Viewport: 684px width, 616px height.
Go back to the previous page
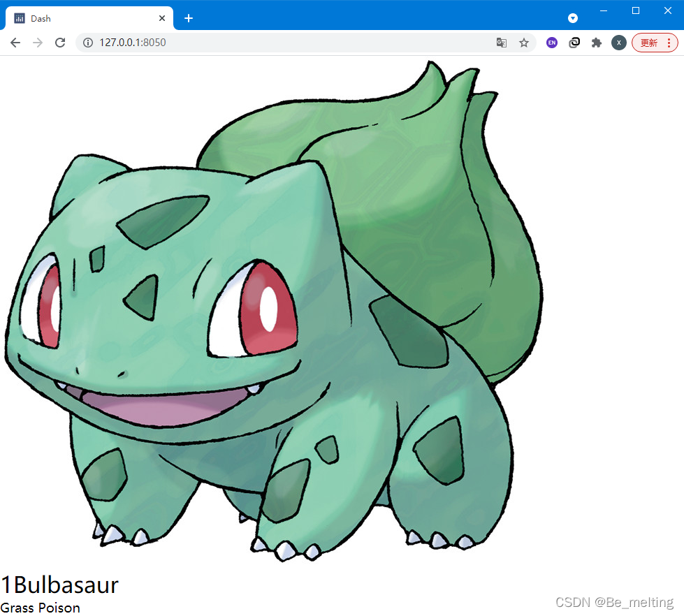coord(15,43)
